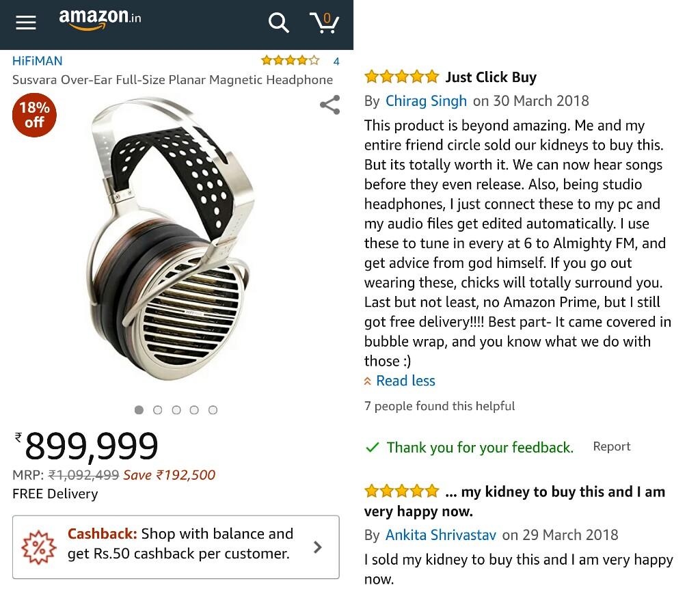
Task: Select the third image carousel dot
Action: [x=176, y=410]
